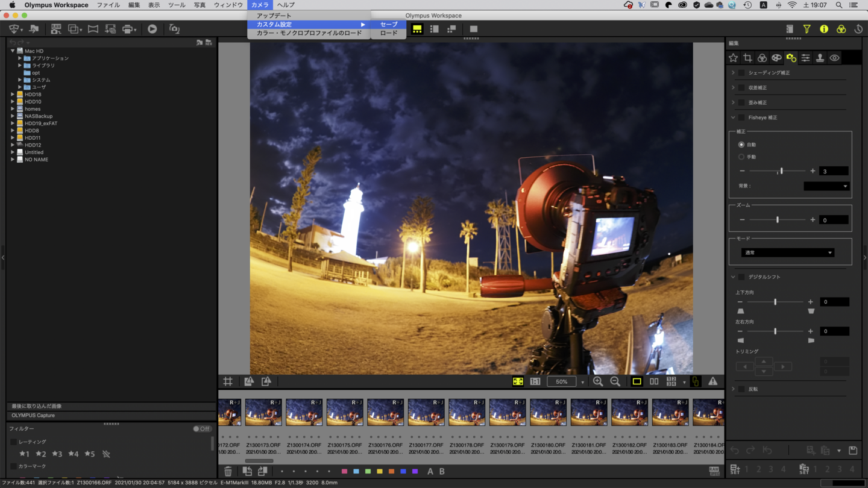Click the print icon in top toolbar
The image size is (868, 488).
click(127, 29)
